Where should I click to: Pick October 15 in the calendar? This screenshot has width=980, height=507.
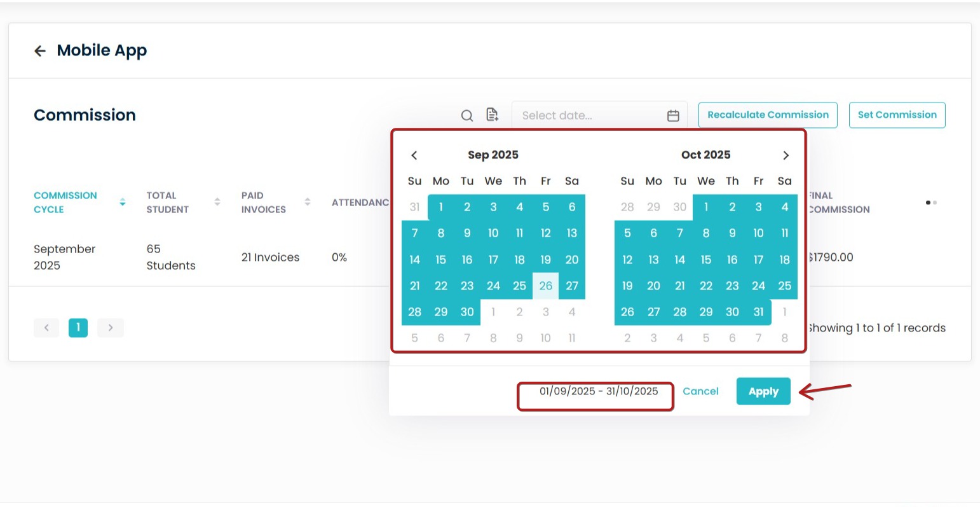[706, 260]
